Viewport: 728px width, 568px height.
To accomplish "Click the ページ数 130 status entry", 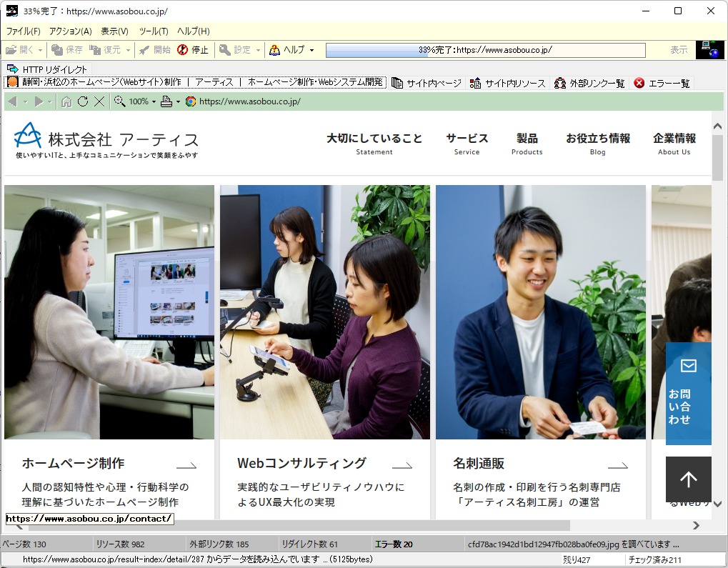I will (24, 544).
